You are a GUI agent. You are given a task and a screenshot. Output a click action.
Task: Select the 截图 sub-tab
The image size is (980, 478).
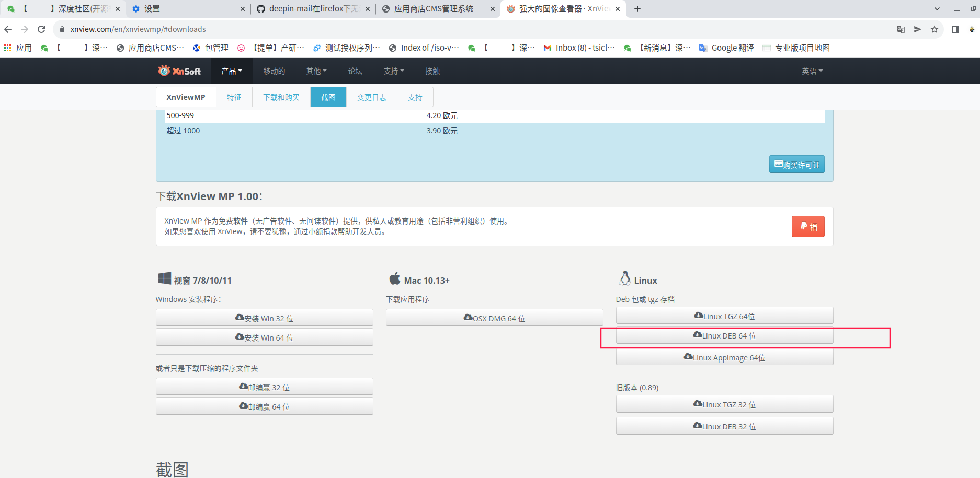coord(328,97)
